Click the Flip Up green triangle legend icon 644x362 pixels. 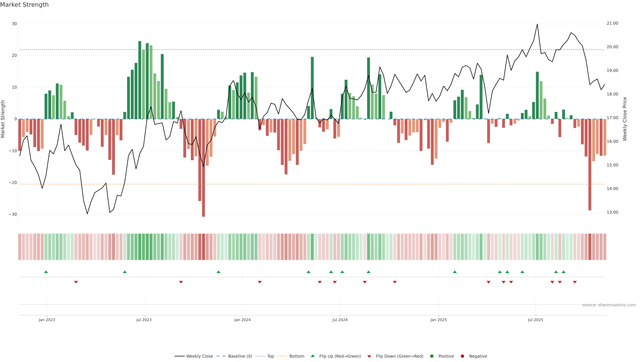pos(312,356)
